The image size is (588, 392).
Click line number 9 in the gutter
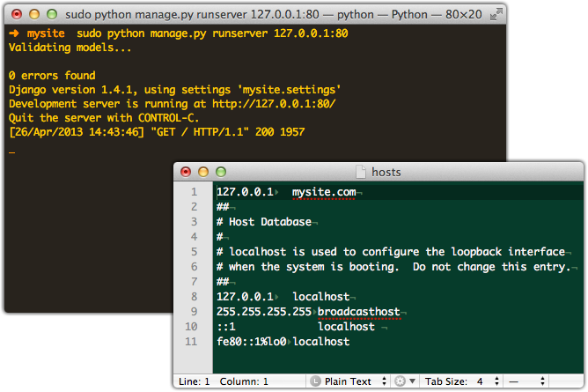(x=194, y=312)
